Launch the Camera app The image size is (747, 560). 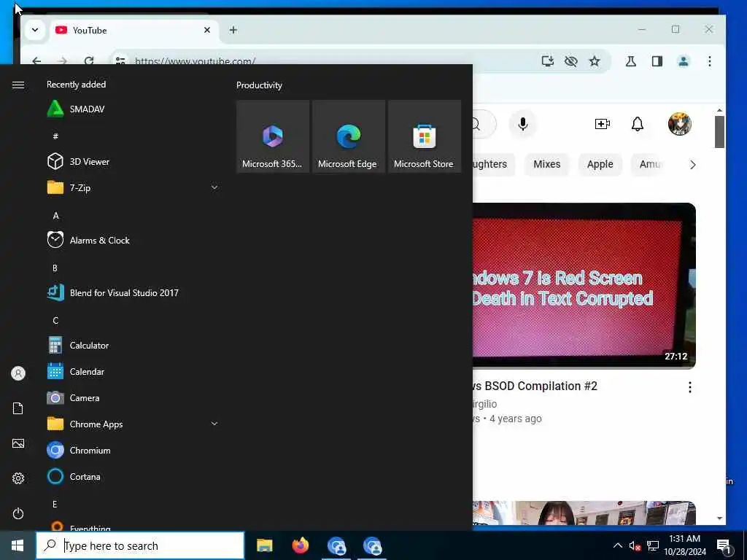point(133,397)
